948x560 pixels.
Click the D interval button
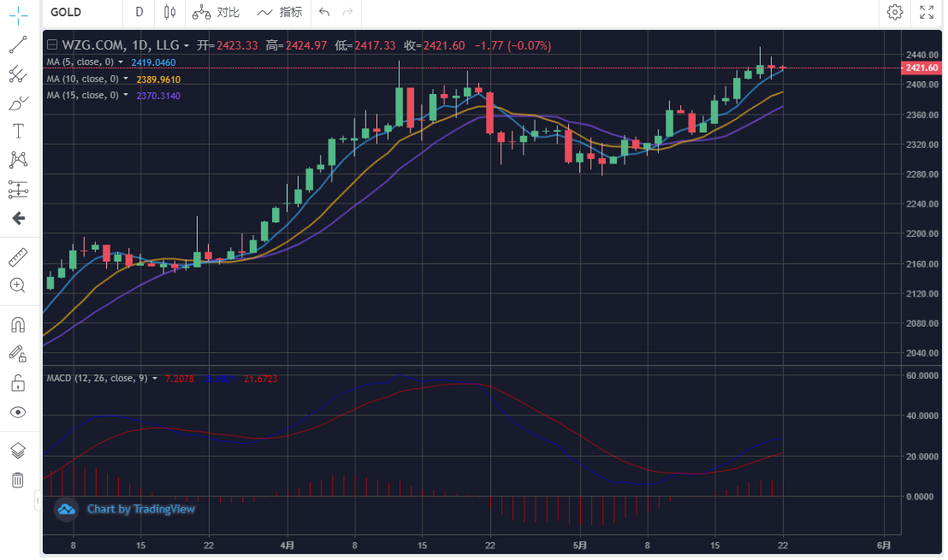139,12
